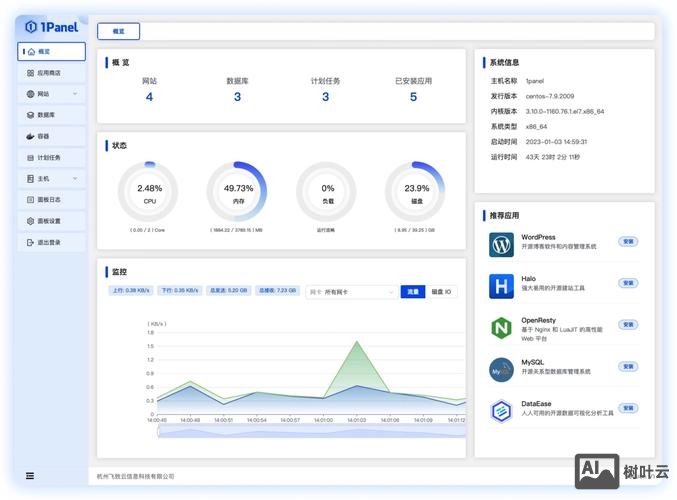The width and height of the screenshot is (677, 500).
Task: Open the 数据库 database page
Action: [x=50, y=115]
